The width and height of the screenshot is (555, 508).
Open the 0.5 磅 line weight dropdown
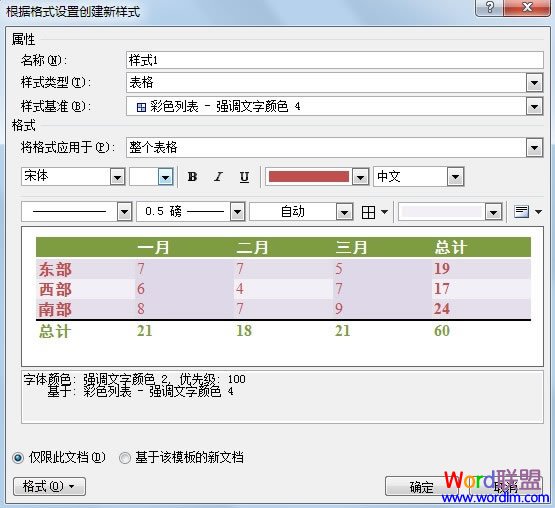point(237,212)
